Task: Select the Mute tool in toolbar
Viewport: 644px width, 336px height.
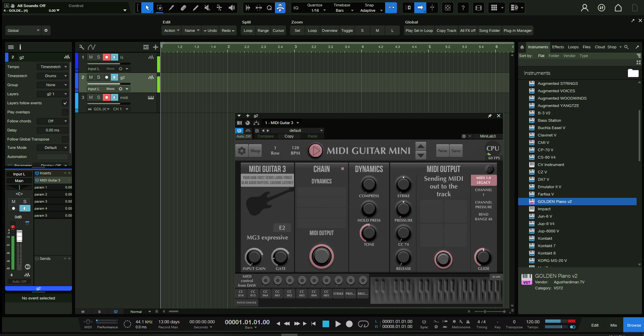Action: pos(207,8)
